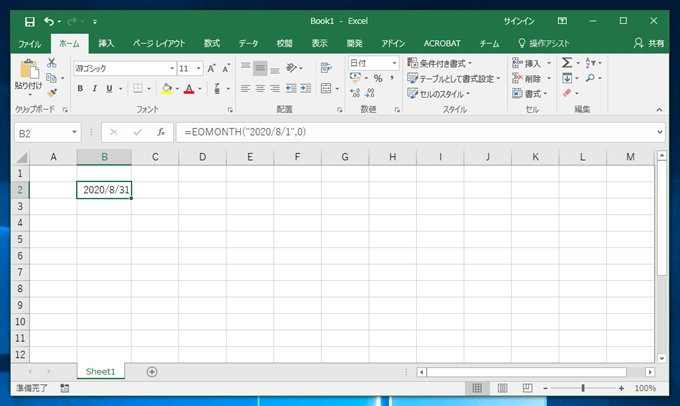Viewport: 680px width, 406px height.
Task: Click the Merge and Center icon
Action: pos(326,88)
